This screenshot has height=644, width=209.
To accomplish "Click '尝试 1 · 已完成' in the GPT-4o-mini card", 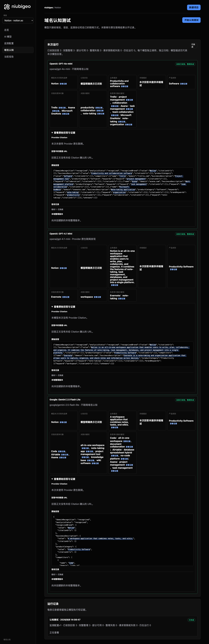I will [57, 209].
